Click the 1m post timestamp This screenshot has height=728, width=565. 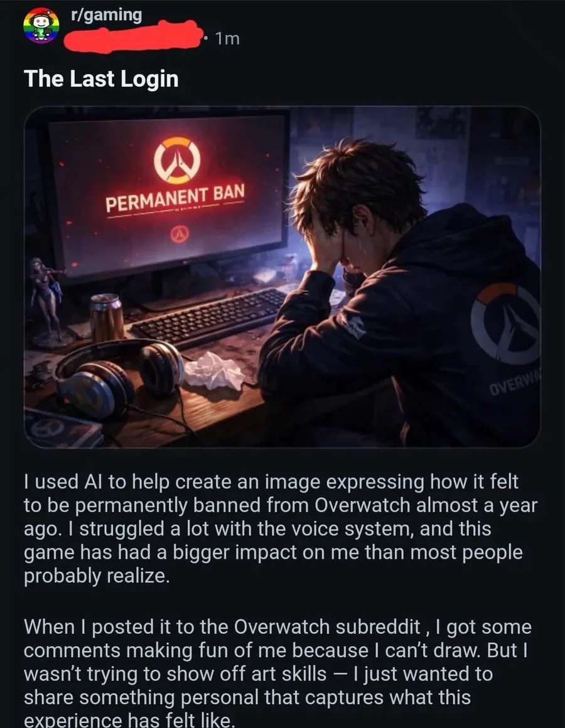(x=227, y=38)
